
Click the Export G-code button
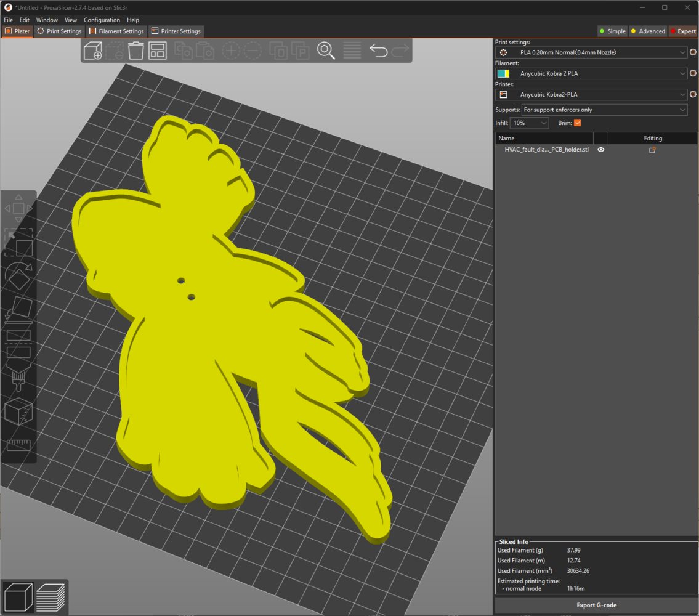(x=596, y=605)
